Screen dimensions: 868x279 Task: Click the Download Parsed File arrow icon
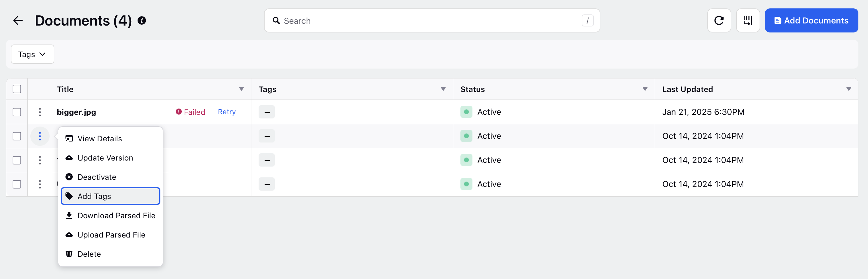pos(69,215)
